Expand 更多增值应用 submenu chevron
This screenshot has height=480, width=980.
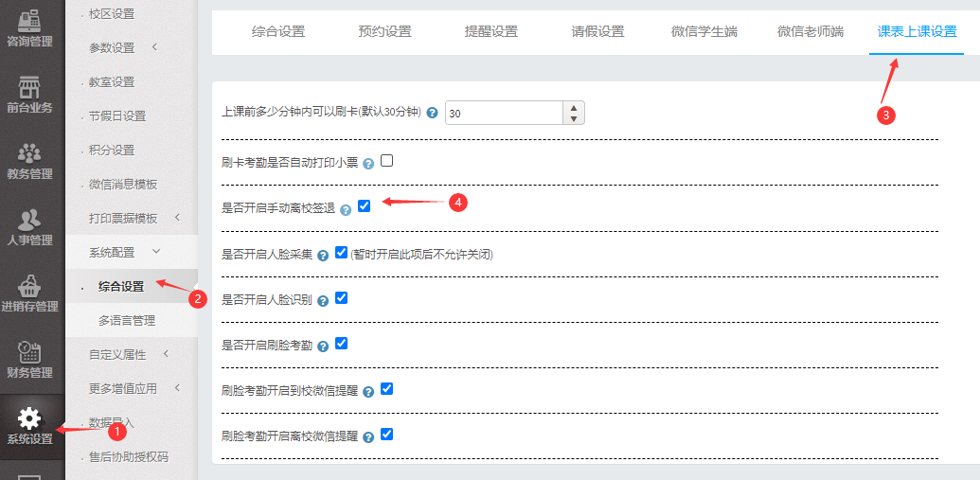coord(177,388)
